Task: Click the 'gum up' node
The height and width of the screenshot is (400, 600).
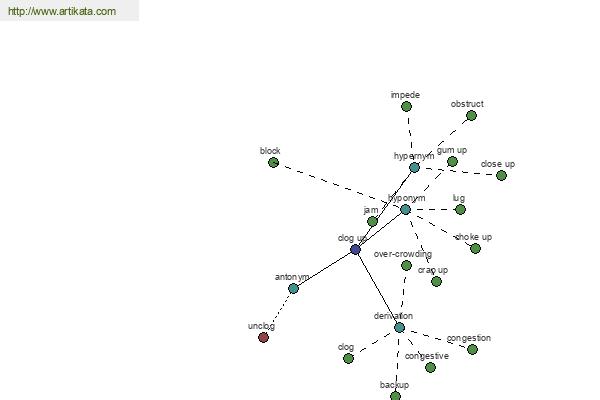Action: pos(452,161)
